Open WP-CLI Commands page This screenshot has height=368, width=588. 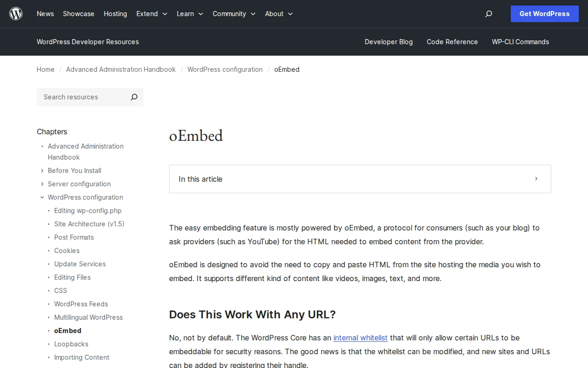point(520,42)
